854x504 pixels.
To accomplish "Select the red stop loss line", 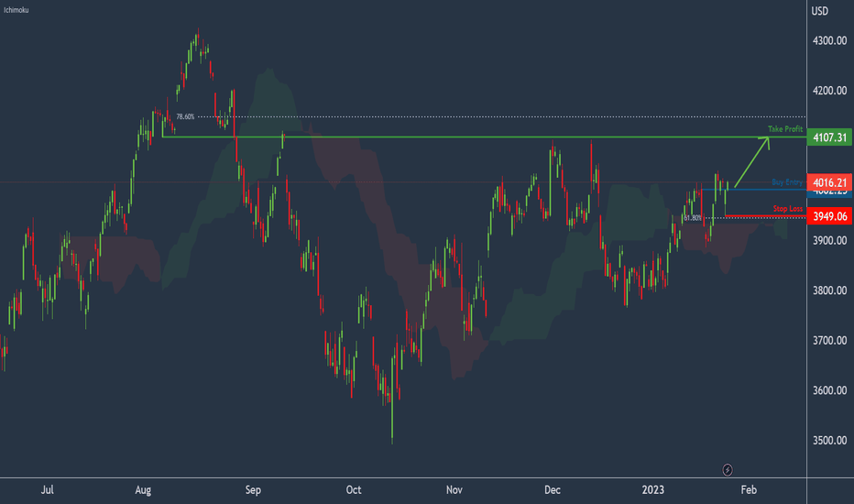I will pyautogui.click(x=765, y=216).
